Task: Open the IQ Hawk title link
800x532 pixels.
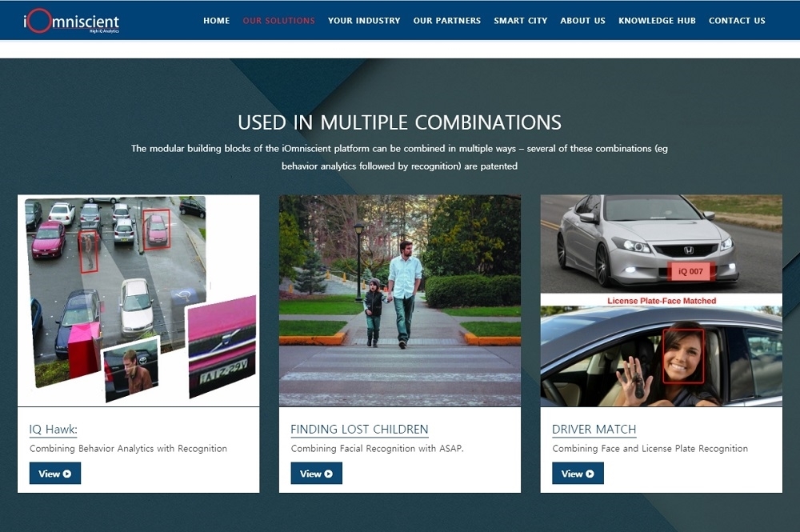Action: coord(53,430)
